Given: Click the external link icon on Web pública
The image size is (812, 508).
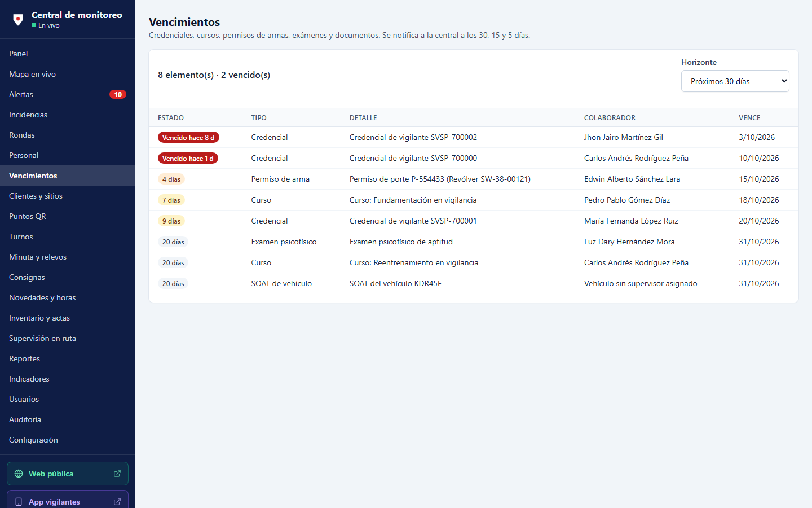Looking at the screenshot, I should click(x=117, y=474).
